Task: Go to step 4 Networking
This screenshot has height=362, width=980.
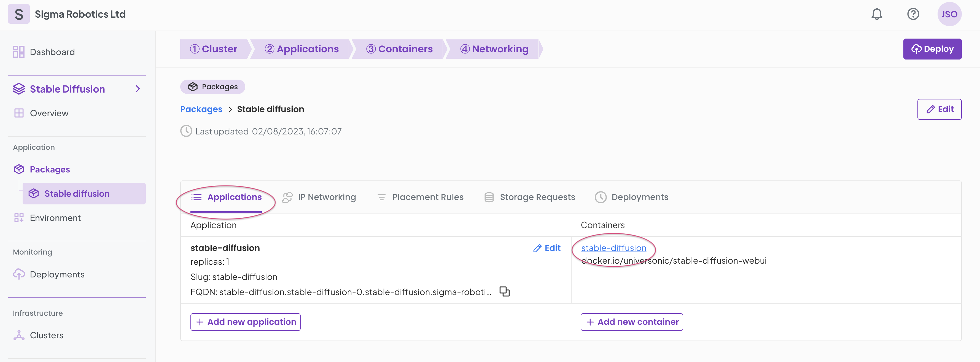Action: point(494,49)
